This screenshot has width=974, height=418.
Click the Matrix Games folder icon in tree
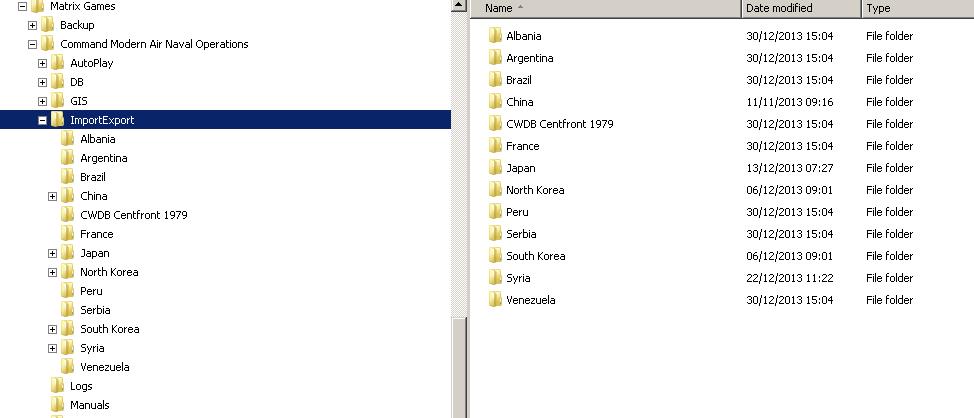(37, 6)
